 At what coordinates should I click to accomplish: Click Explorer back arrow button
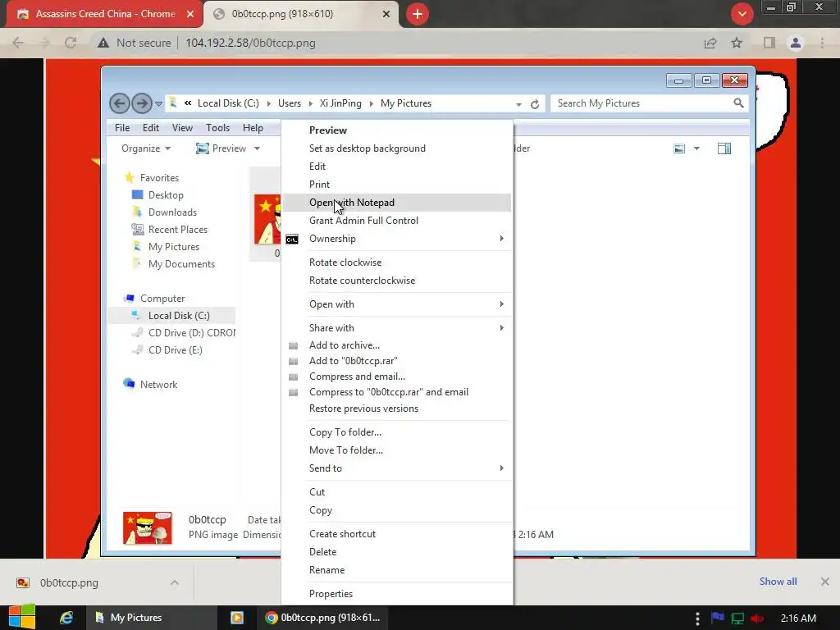point(120,103)
